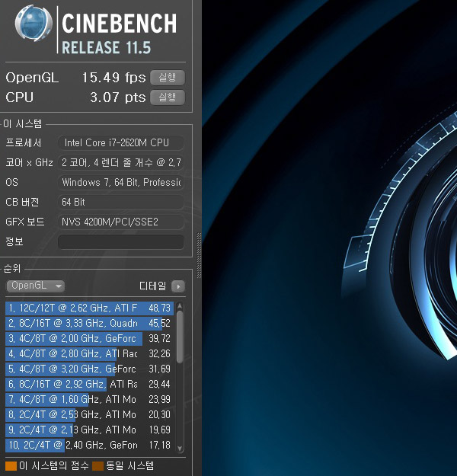This screenshot has height=476, width=457.
Task: Click the ranking list scroll up arrow
Action: (x=180, y=305)
